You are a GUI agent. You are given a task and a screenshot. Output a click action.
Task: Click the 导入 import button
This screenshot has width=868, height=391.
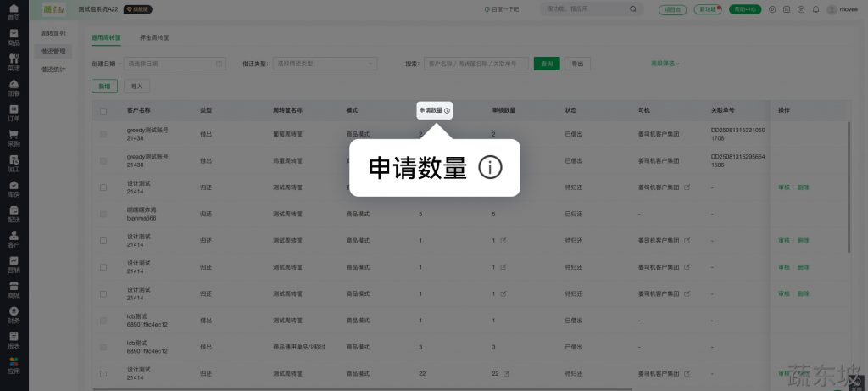(x=136, y=86)
